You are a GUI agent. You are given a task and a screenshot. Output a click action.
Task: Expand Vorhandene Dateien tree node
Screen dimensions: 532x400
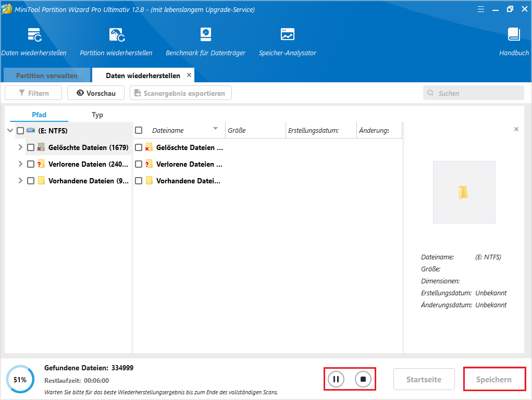click(x=20, y=180)
